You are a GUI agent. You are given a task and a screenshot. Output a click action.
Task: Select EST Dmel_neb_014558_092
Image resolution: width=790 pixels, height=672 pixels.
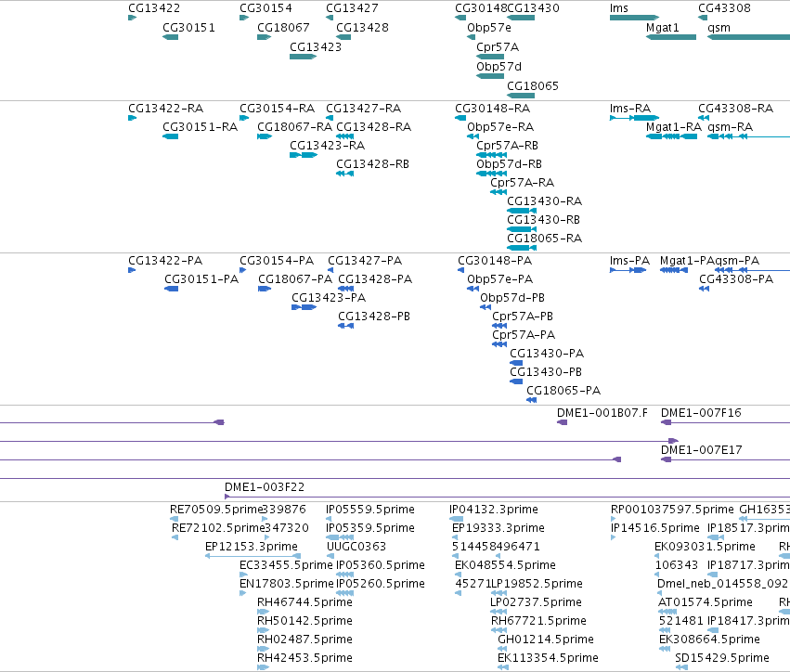(x=660, y=593)
